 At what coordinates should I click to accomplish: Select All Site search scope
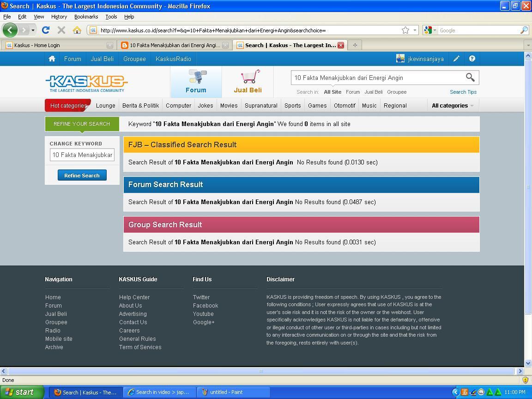(332, 92)
